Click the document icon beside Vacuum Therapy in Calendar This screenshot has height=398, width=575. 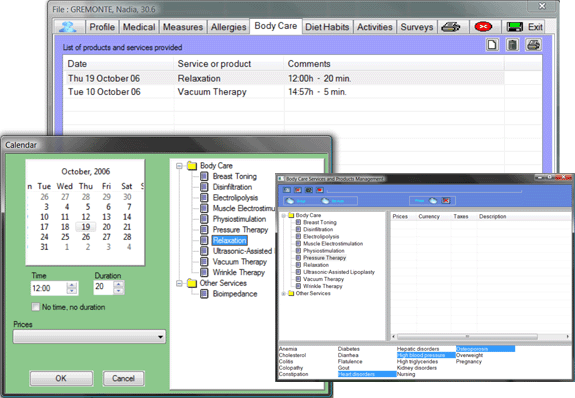(204, 262)
